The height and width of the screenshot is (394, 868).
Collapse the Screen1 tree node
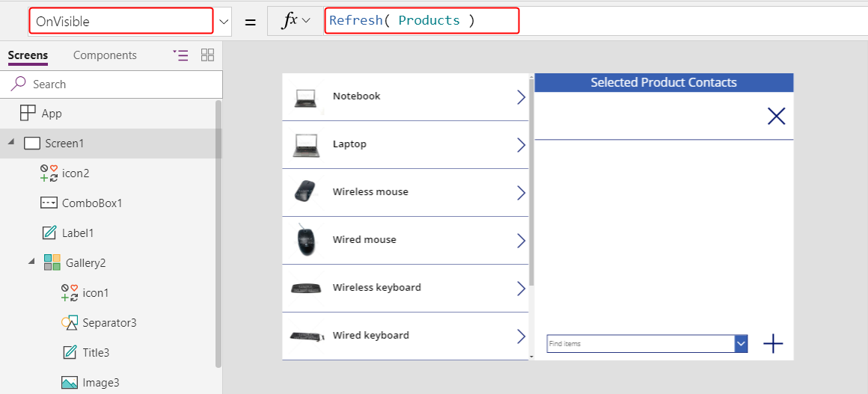coord(10,143)
